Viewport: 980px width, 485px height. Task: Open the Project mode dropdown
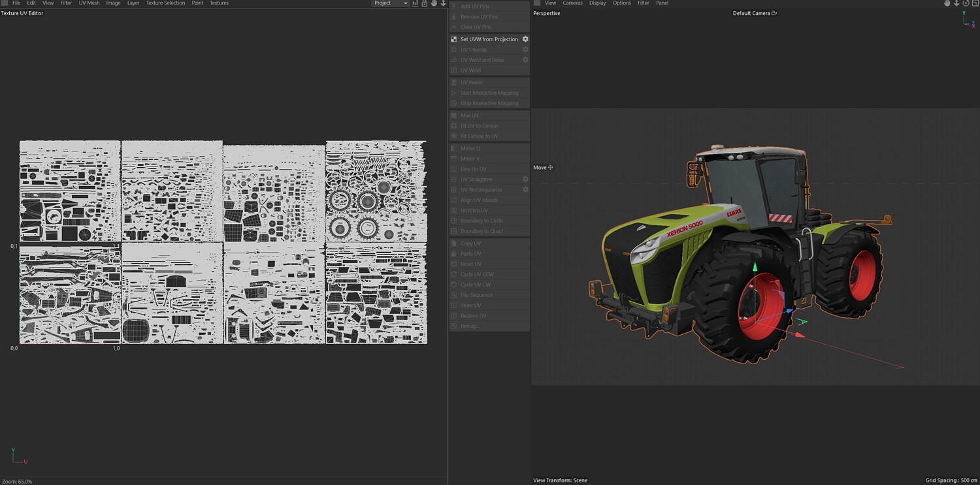[390, 3]
